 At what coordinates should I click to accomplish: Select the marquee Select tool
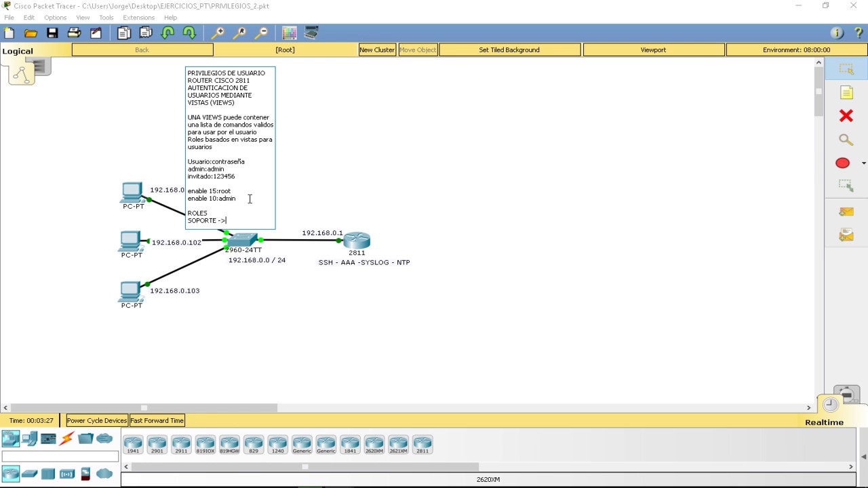tap(846, 69)
